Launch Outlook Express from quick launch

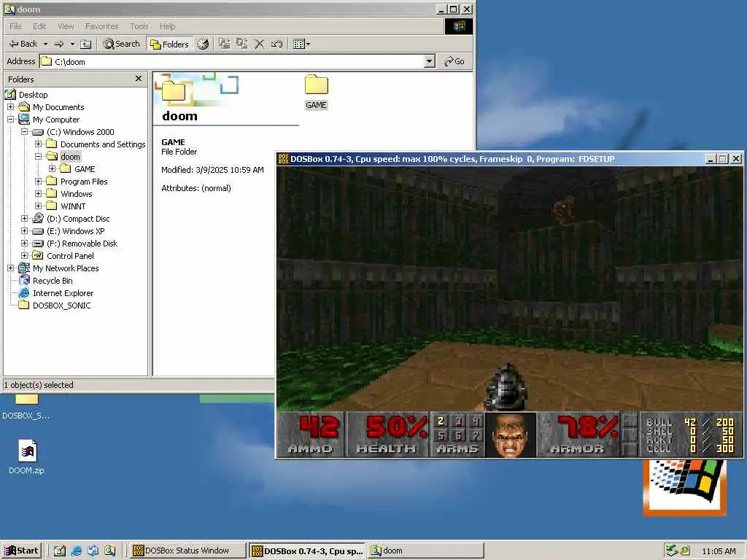pyautogui.click(x=93, y=551)
